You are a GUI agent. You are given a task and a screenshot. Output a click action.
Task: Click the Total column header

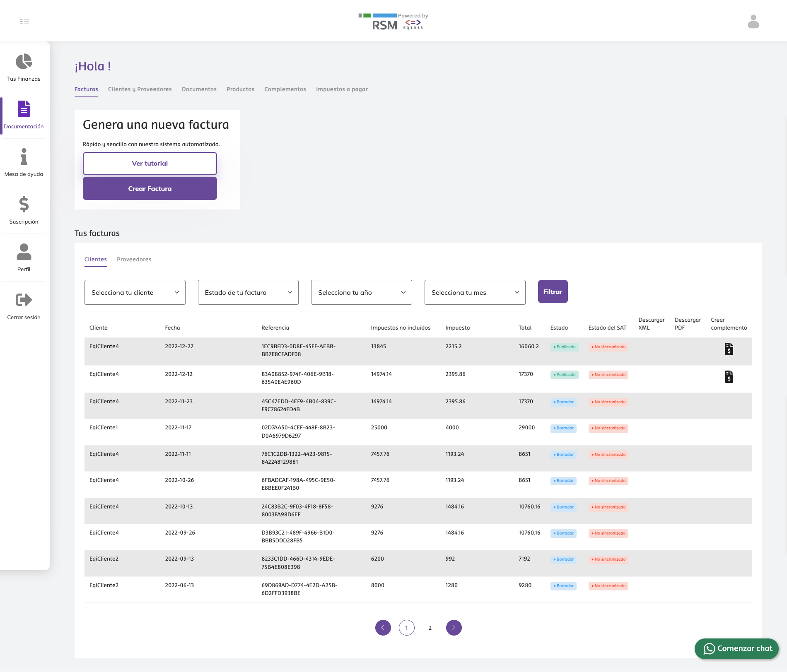[525, 328]
